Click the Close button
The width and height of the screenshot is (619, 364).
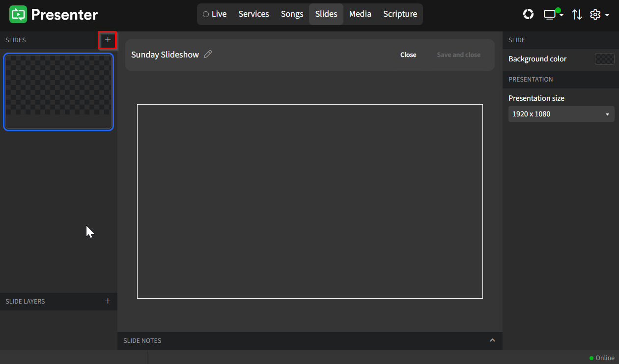click(408, 55)
